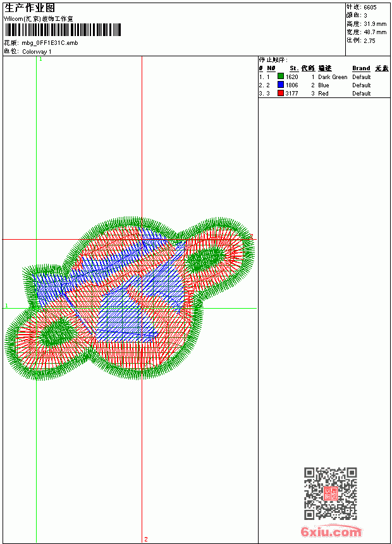The image size is (392, 544).
Task: Click the Red thread color swatch
Action: tap(281, 93)
